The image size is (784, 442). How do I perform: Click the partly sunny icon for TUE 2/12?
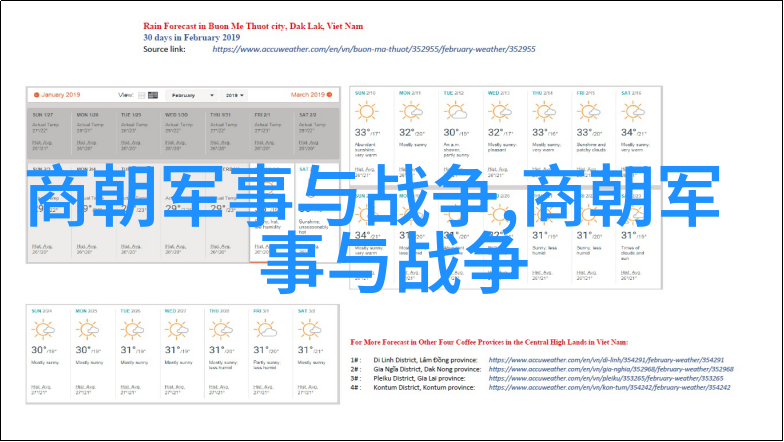click(456, 112)
